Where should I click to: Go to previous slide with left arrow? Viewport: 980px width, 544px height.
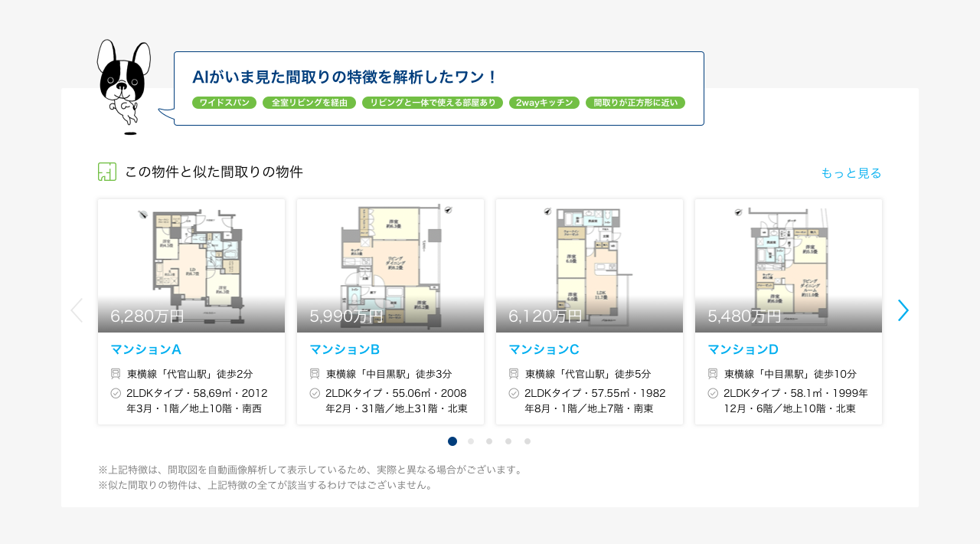(77, 310)
